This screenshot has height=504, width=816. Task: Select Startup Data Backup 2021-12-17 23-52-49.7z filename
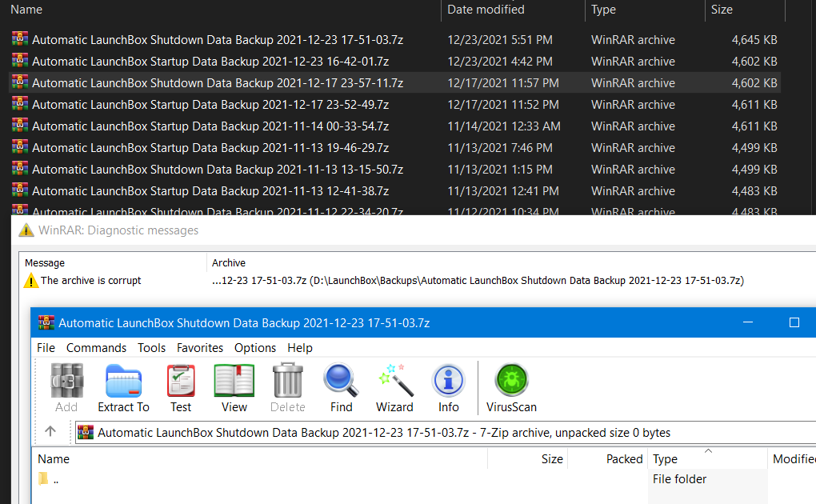pyautogui.click(x=210, y=105)
